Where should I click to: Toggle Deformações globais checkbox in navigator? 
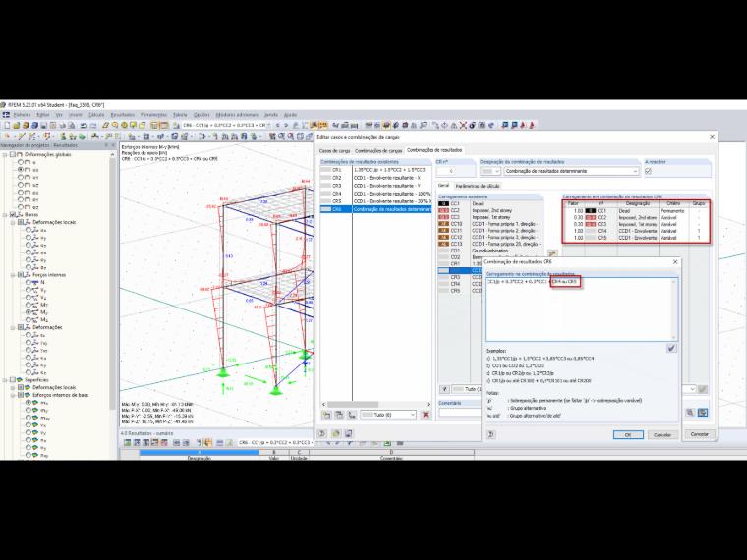tap(13, 155)
